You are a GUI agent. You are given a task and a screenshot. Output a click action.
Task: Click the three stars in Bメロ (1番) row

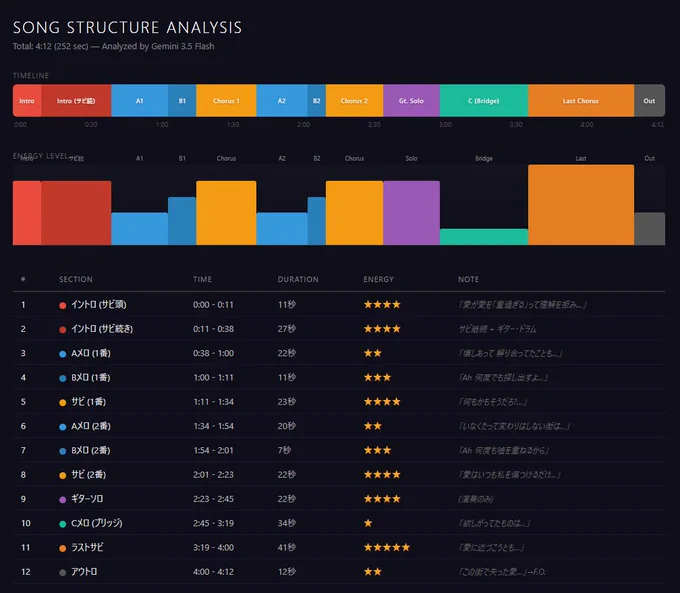(377, 377)
